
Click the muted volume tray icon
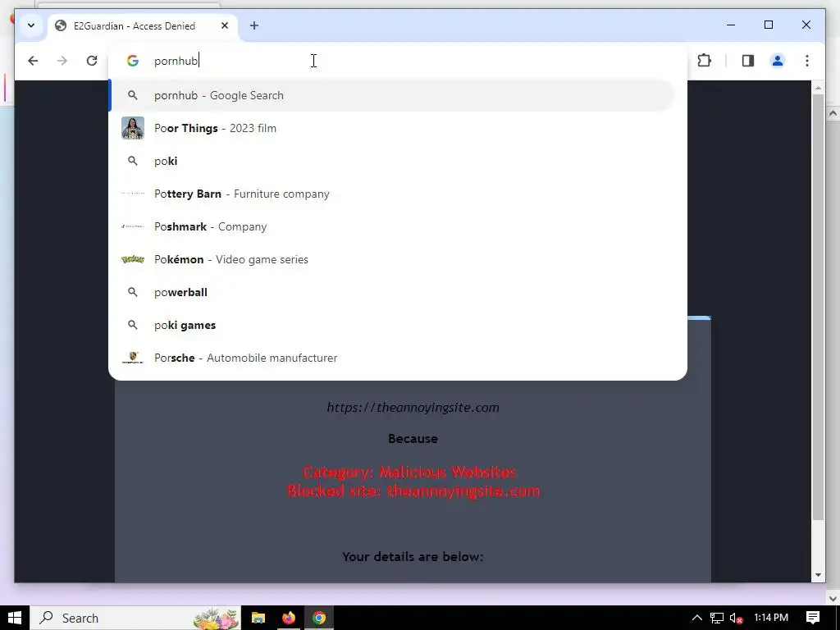737,618
